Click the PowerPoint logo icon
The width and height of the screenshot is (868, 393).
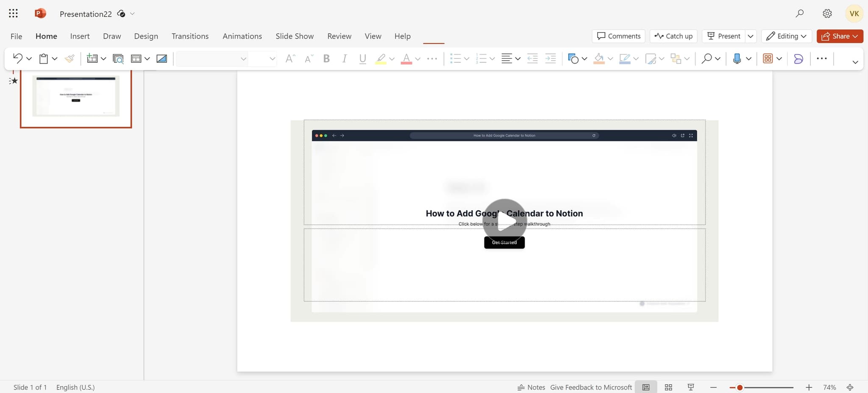click(40, 14)
